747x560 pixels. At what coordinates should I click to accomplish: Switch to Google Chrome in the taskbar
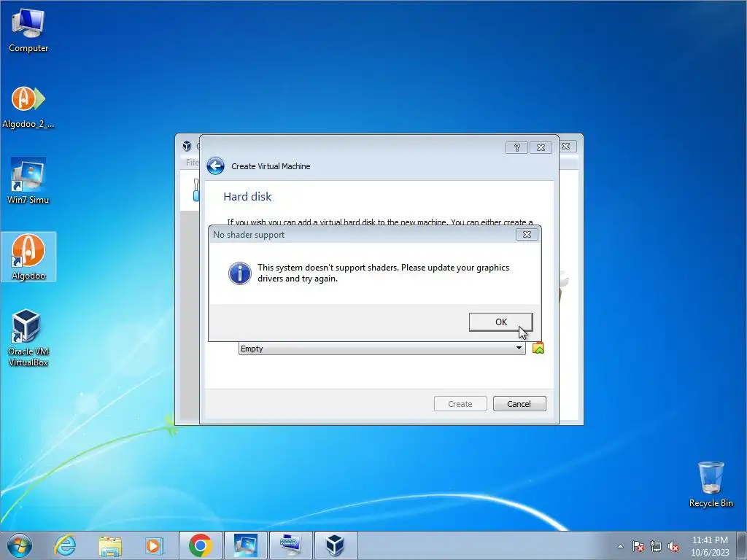coord(201,545)
